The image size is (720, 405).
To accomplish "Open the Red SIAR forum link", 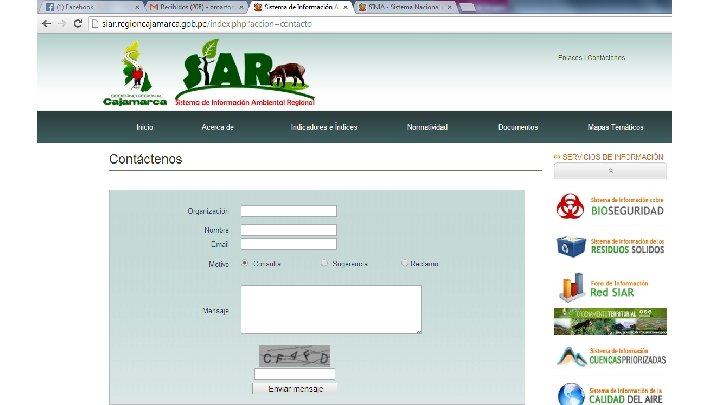I will click(619, 289).
